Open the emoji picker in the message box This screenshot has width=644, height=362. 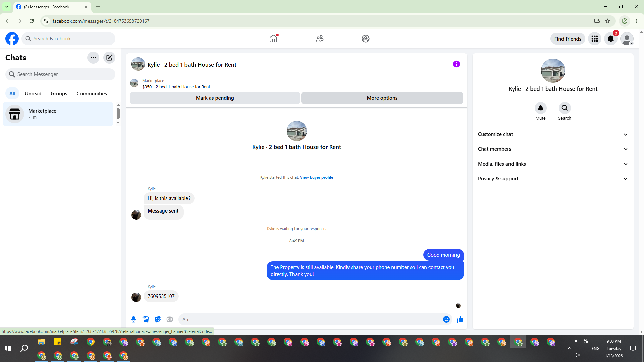pos(446,319)
